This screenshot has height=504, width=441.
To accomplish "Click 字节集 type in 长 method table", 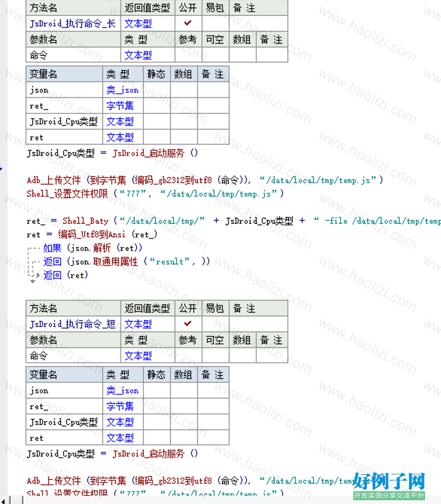I will tap(120, 106).
